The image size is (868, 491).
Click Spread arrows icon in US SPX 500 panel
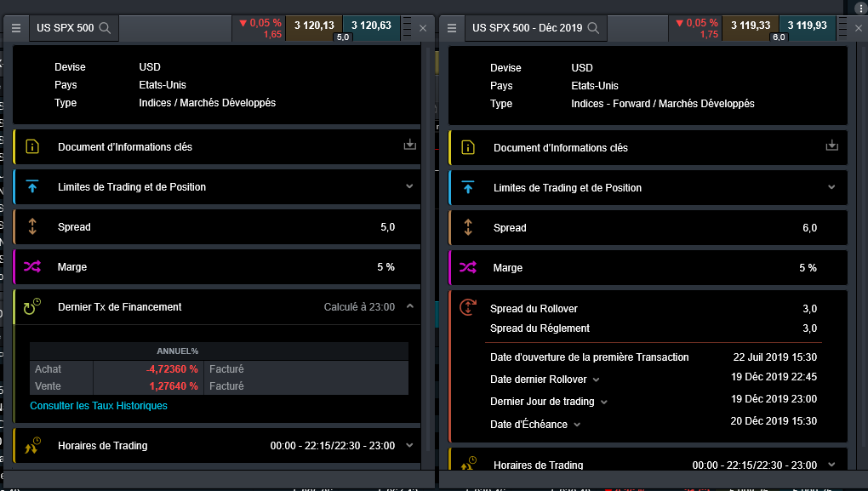32,226
